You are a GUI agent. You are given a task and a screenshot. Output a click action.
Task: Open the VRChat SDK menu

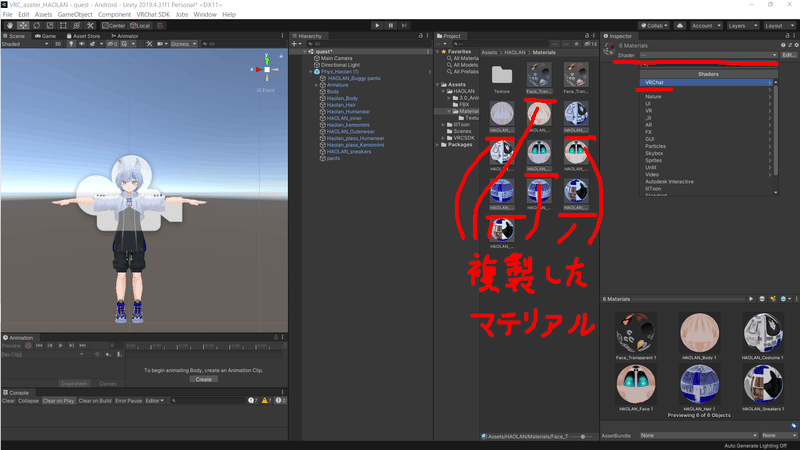(x=153, y=14)
